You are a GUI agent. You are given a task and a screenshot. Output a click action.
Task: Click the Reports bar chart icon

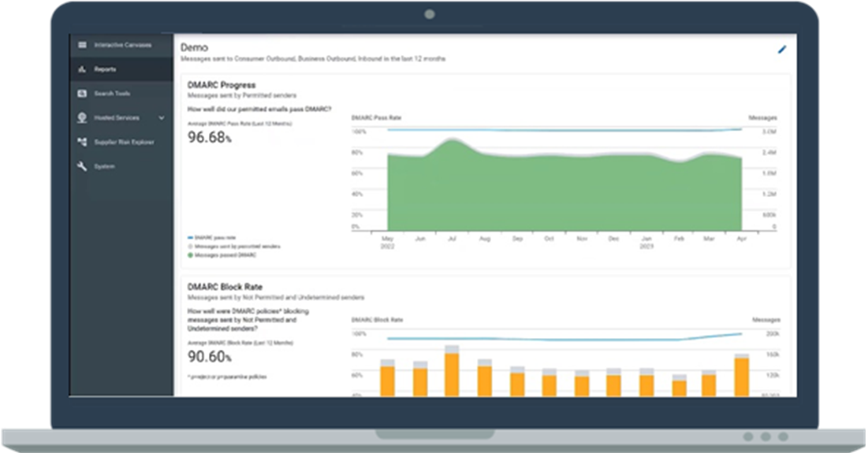[81, 69]
